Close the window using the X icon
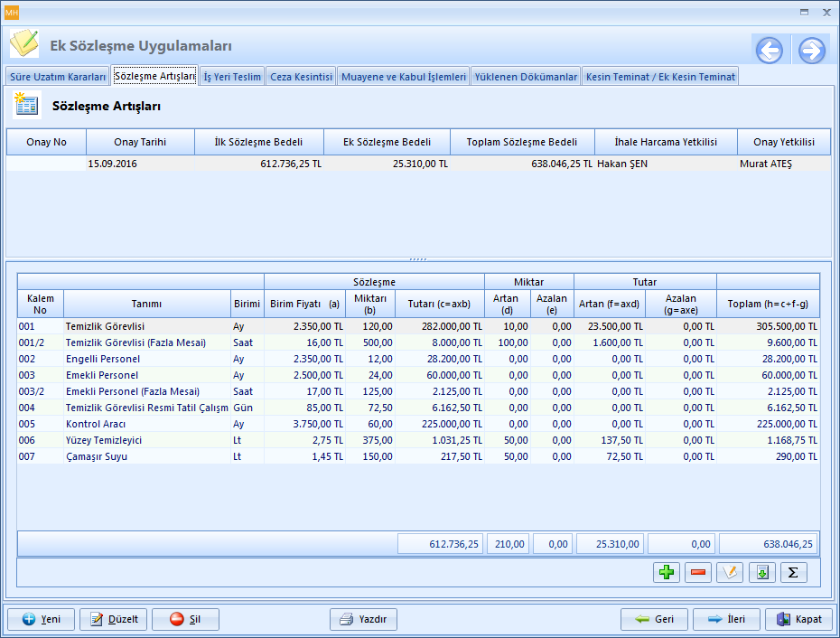Image resolution: width=840 pixels, height=638 pixels. [826, 12]
